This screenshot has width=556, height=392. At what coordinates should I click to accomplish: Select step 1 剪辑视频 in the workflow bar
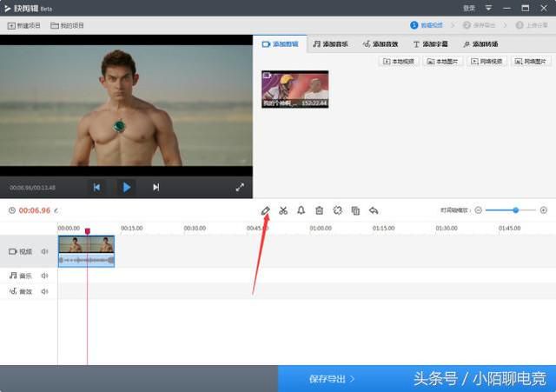[427, 25]
